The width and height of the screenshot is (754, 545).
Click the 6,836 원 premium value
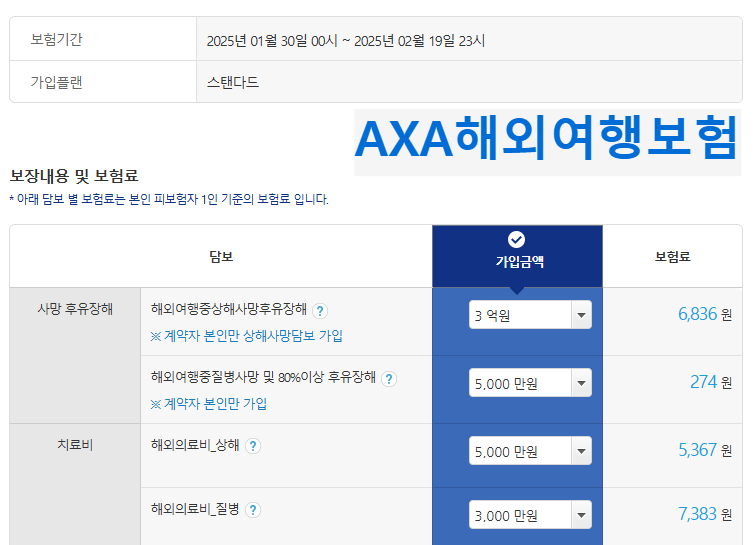pos(705,314)
